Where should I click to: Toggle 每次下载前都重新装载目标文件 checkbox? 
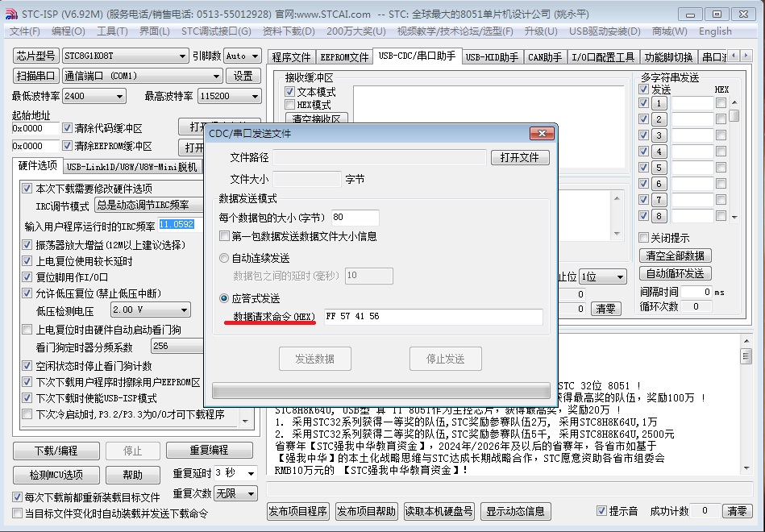tap(18, 497)
